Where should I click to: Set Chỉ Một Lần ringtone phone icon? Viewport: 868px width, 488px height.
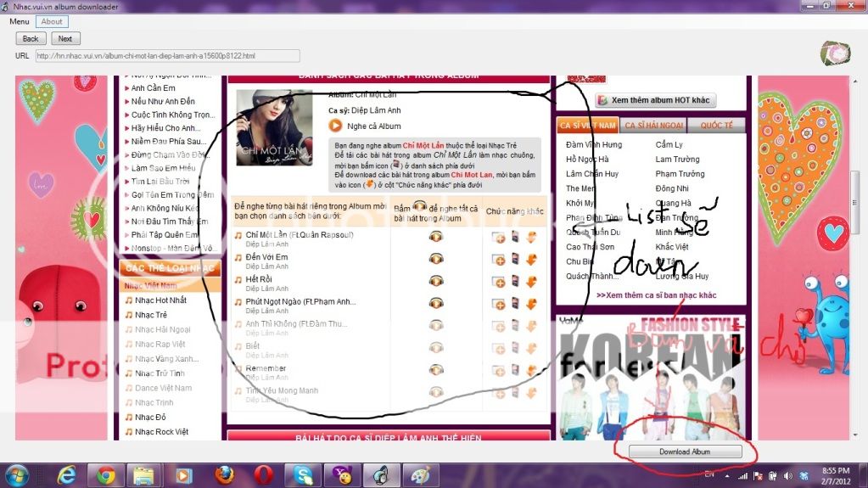pos(515,237)
